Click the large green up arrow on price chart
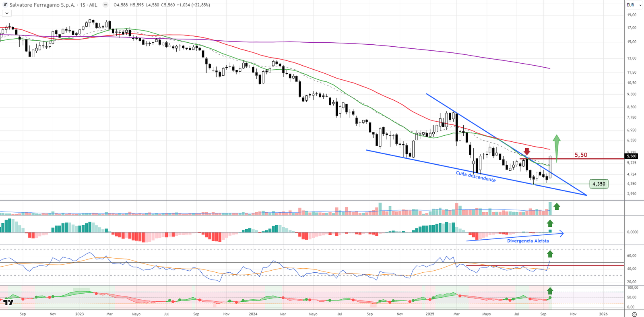Screen dimensions: 644x317 (557, 147)
